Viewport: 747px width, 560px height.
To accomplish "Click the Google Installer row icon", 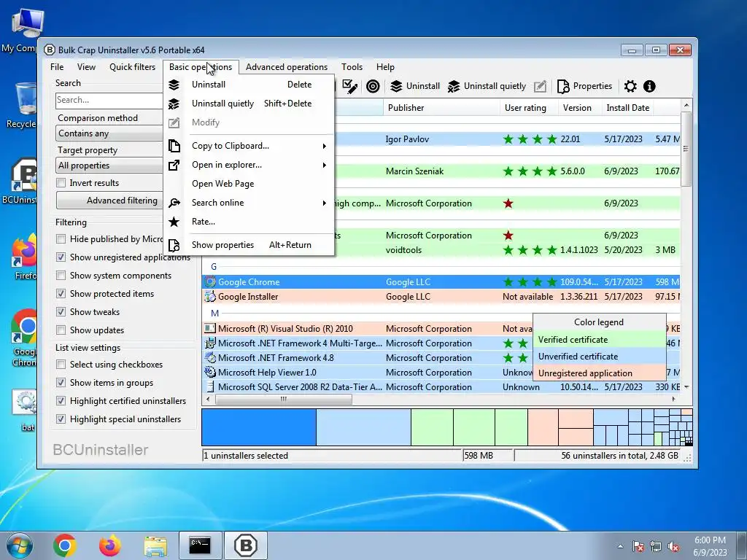I will [210, 297].
